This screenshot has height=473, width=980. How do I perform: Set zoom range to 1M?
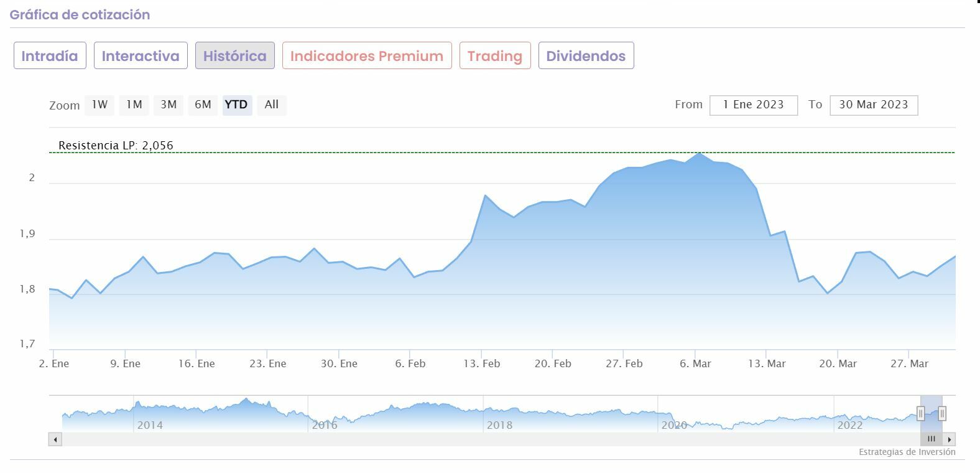click(x=134, y=105)
